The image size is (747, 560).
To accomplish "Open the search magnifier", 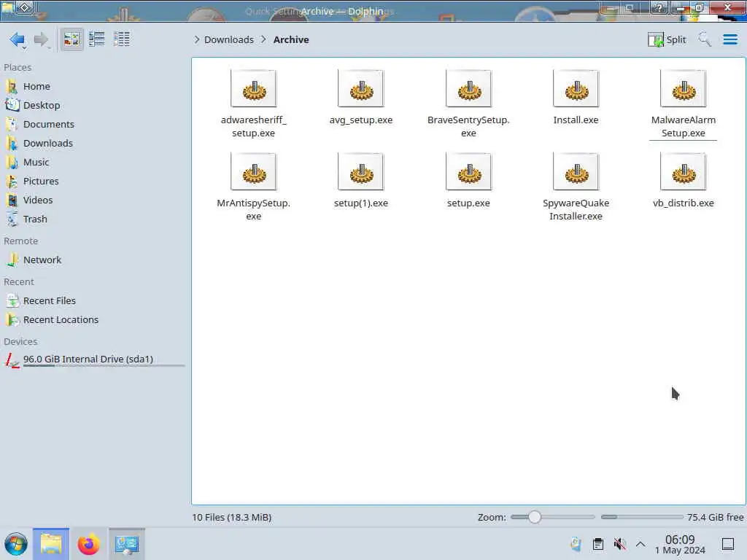I will coord(704,39).
